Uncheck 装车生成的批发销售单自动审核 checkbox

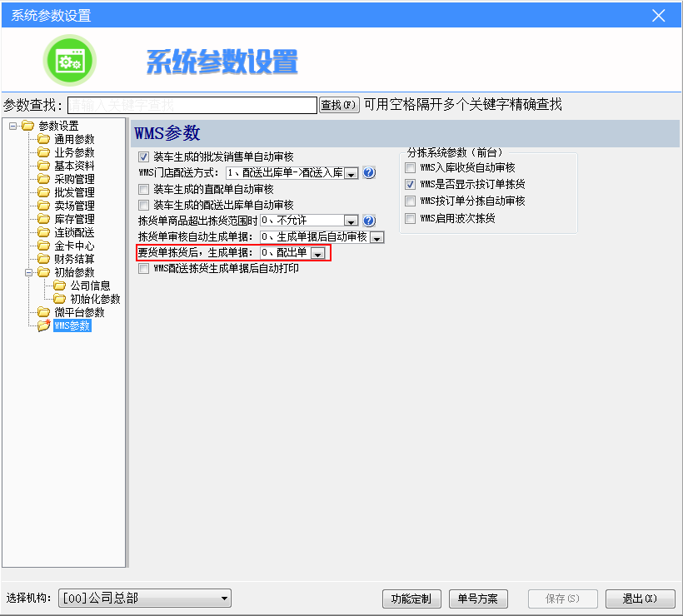[x=144, y=156]
